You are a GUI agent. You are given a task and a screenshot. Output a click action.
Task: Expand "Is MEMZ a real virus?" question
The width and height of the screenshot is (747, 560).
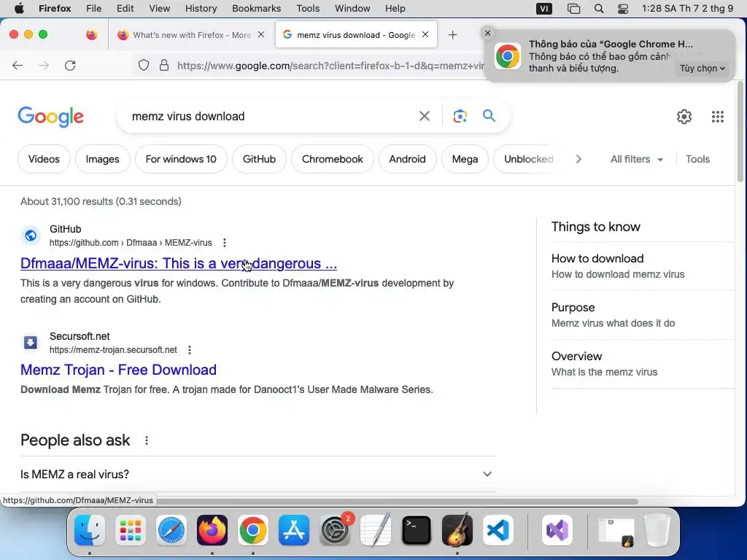258,474
